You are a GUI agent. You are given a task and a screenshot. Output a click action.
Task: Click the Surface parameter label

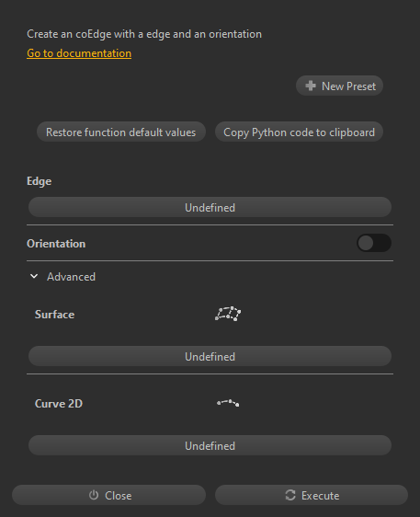coord(54,315)
